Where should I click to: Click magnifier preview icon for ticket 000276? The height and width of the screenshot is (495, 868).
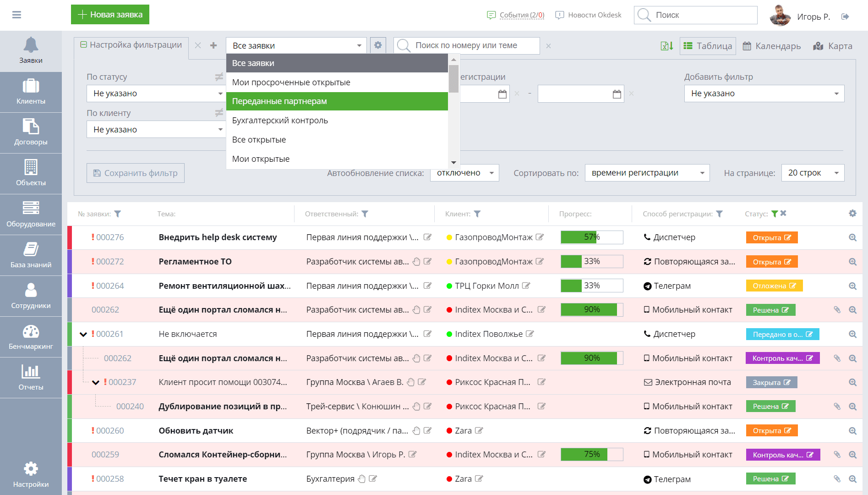(852, 237)
